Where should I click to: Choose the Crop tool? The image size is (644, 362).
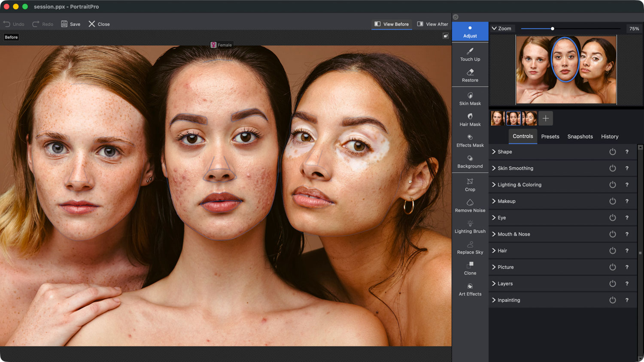(x=470, y=185)
